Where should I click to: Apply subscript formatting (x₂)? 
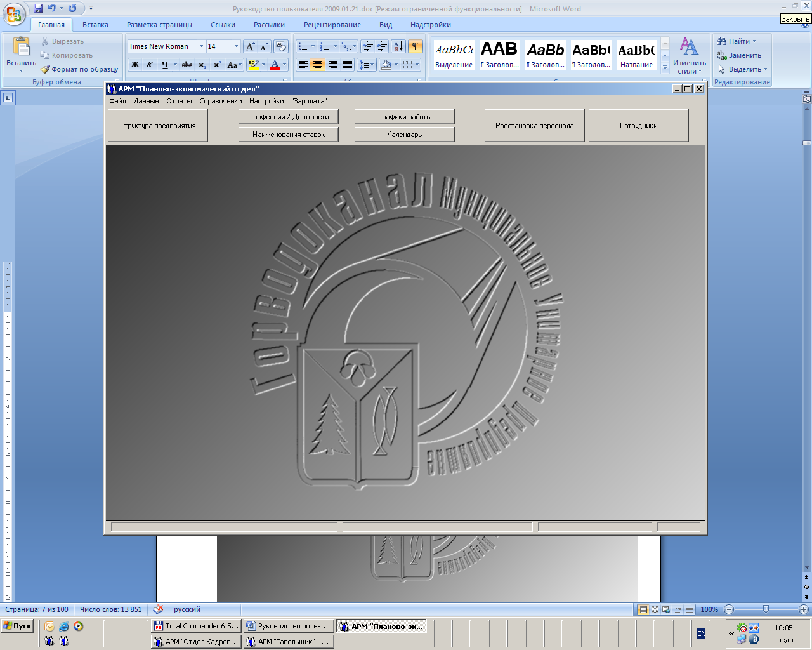pos(202,65)
